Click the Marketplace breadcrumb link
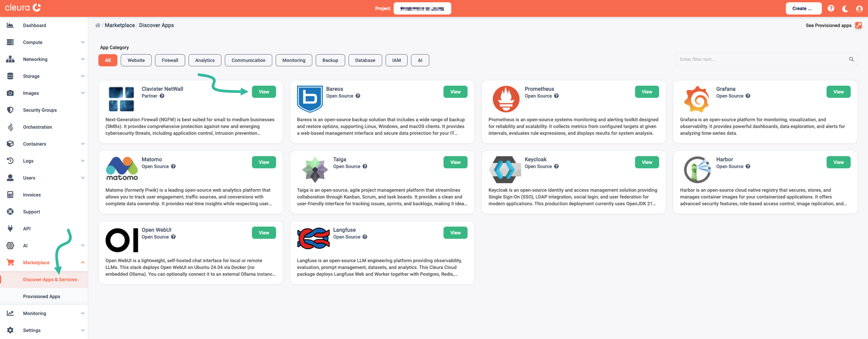Image resolution: width=868 pixels, height=339 pixels. coord(120,25)
